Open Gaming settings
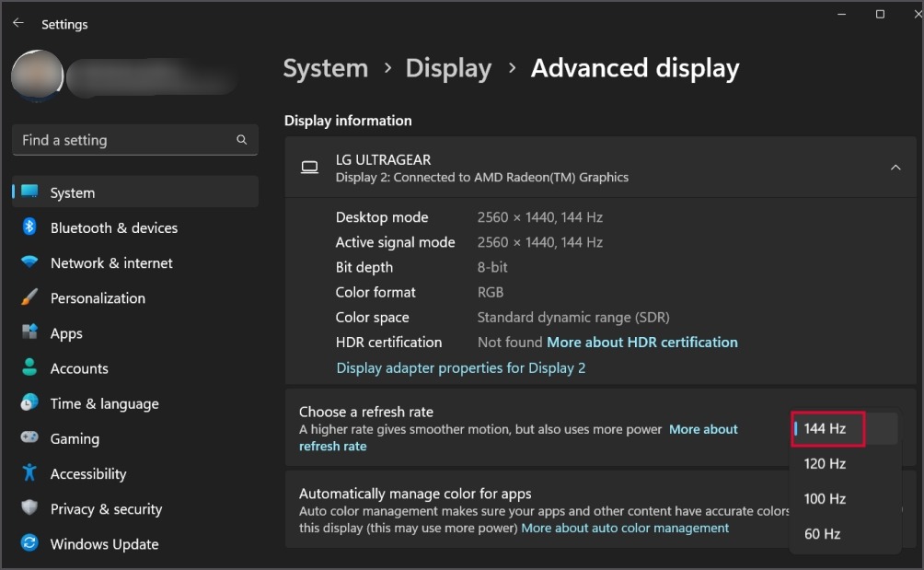 coord(135,438)
